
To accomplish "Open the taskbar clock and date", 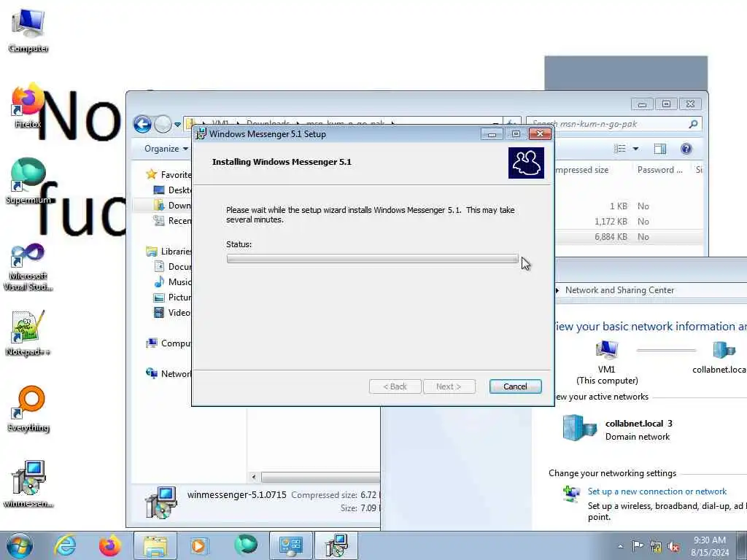I will (x=710, y=545).
